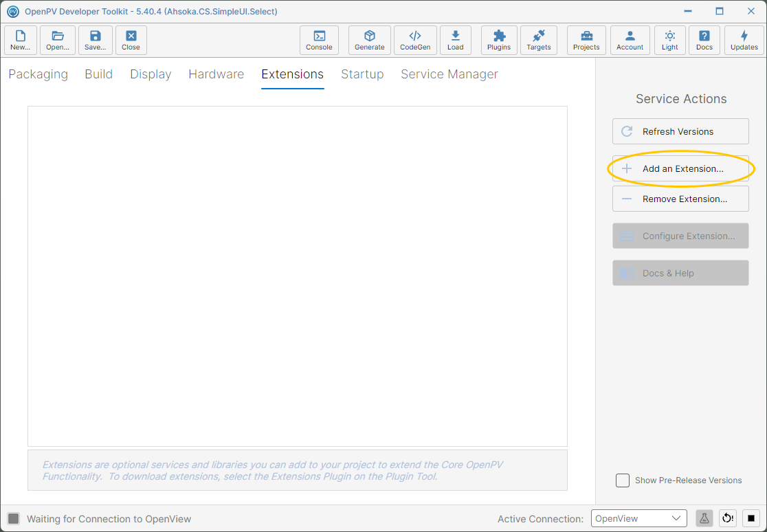767x532 pixels.
Task: Open Docs help icon in toolbar
Action: (704, 40)
